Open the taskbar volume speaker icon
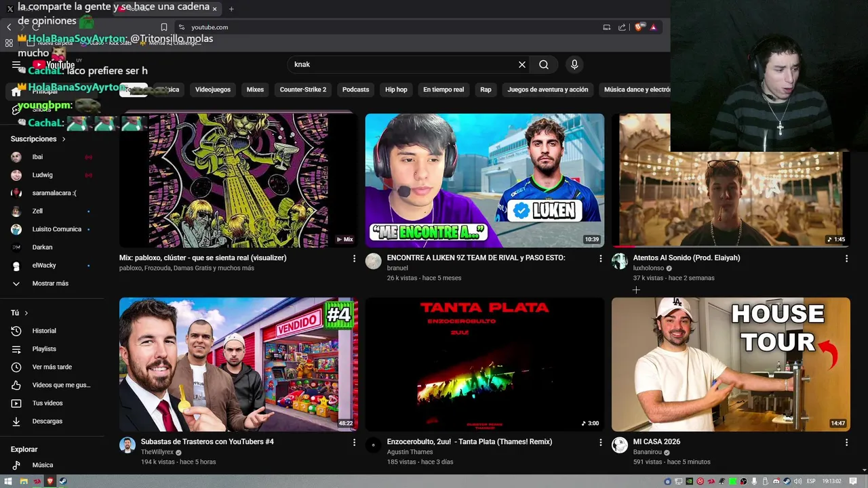868x488 pixels. tap(796, 481)
